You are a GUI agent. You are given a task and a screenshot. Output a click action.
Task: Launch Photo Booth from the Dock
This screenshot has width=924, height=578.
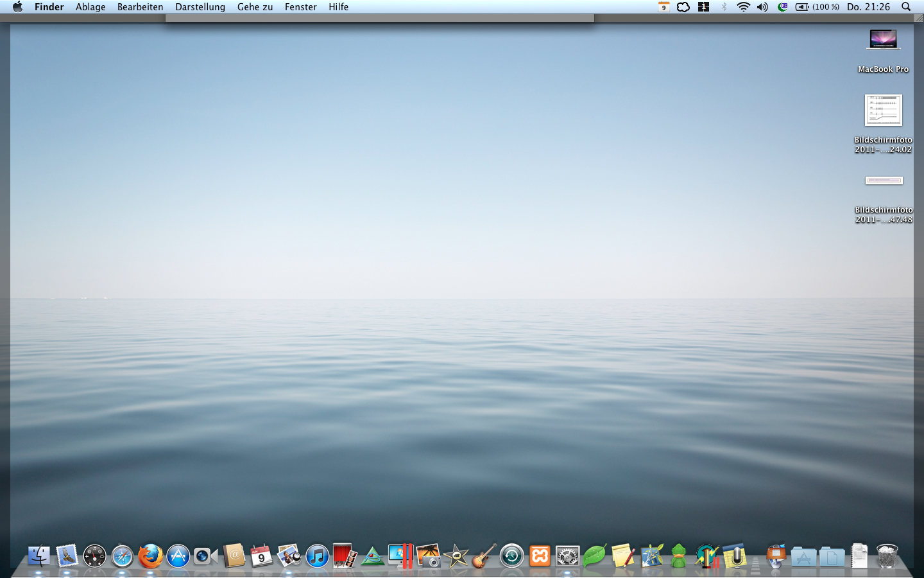345,556
